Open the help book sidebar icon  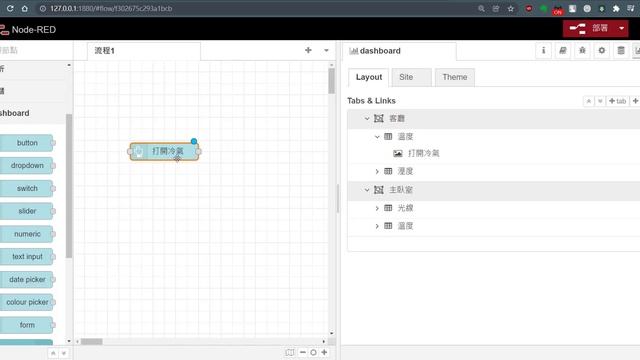coord(563,51)
